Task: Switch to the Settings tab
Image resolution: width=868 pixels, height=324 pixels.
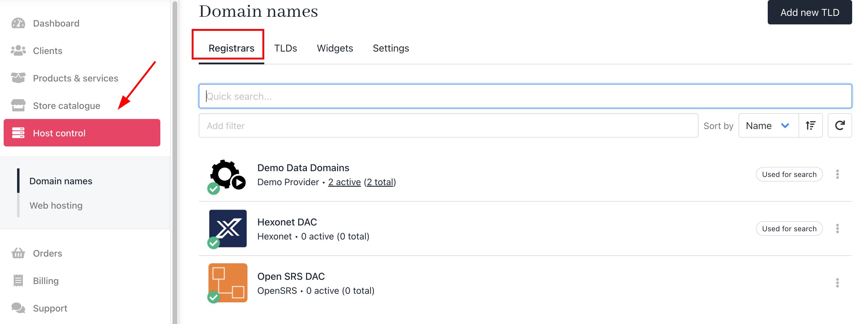Action: coord(390,48)
